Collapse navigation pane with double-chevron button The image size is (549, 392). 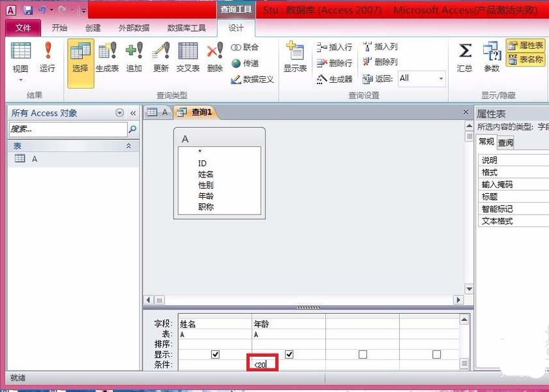click(x=133, y=113)
